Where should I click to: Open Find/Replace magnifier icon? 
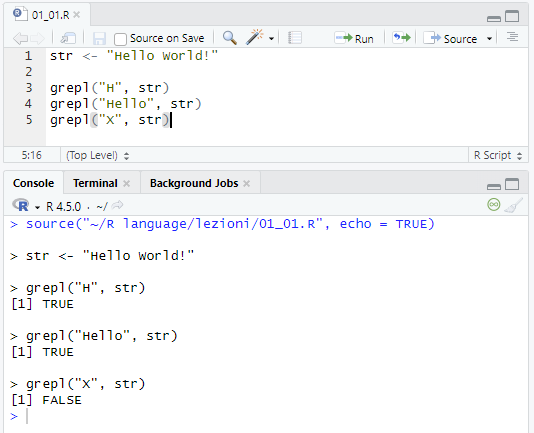pyautogui.click(x=230, y=37)
